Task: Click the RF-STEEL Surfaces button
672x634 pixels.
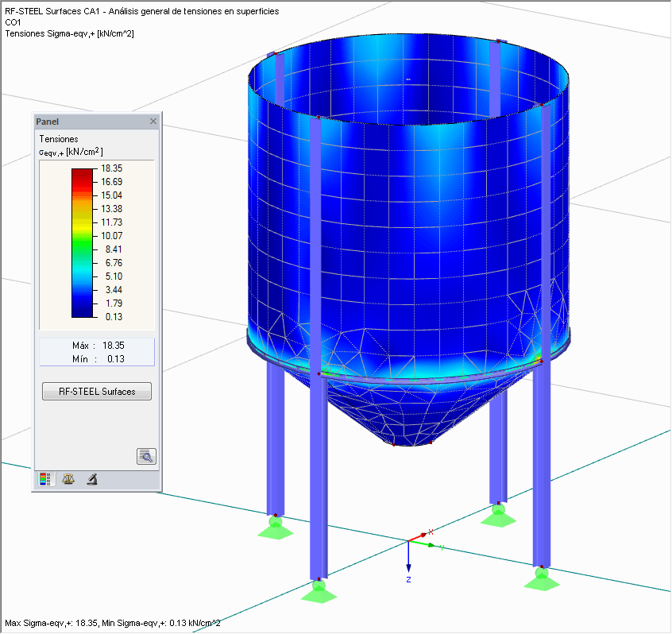Action: pyautogui.click(x=97, y=392)
